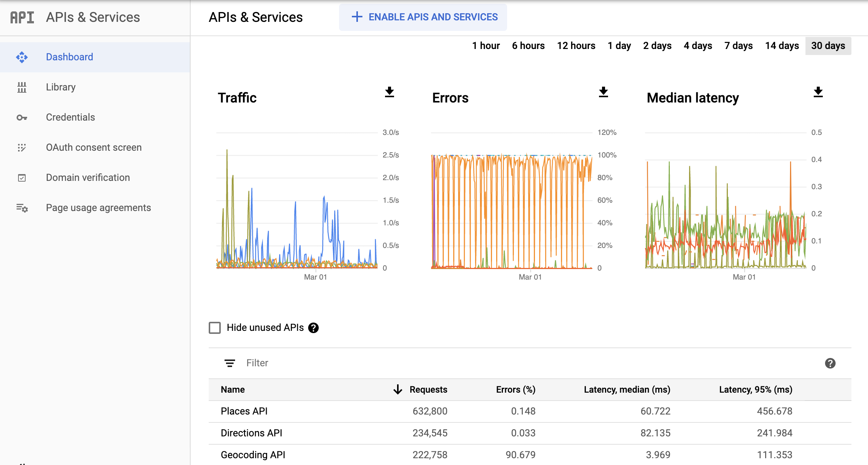The width and height of the screenshot is (868, 465).
Task: Click Enable APIs and Services button
Action: [x=423, y=17]
